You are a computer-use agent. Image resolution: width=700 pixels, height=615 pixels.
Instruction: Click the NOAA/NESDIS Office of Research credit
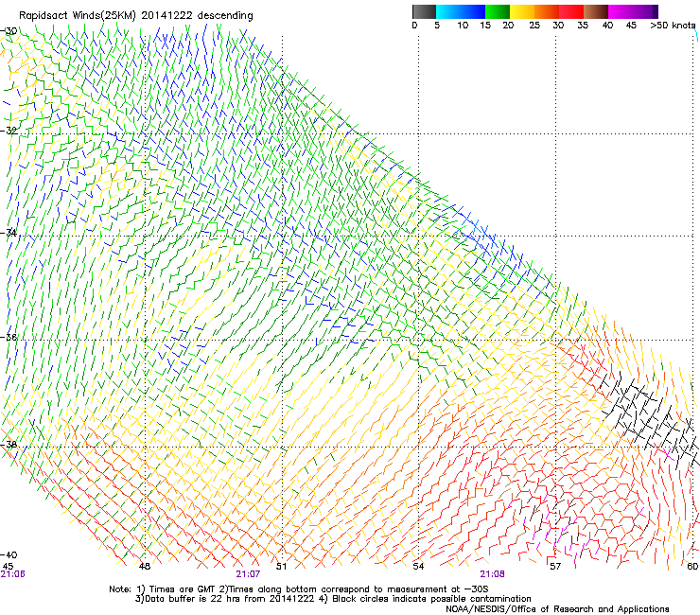(x=557, y=609)
